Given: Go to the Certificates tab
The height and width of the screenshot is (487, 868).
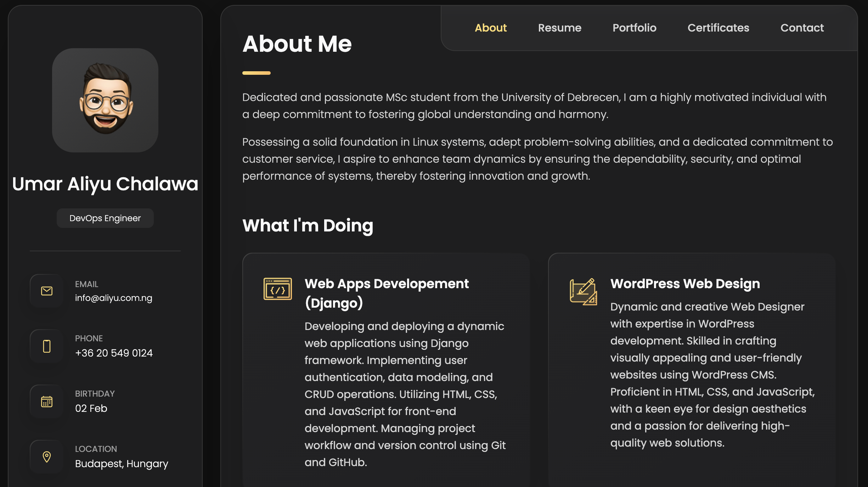Looking at the screenshot, I should tap(718, 28).
